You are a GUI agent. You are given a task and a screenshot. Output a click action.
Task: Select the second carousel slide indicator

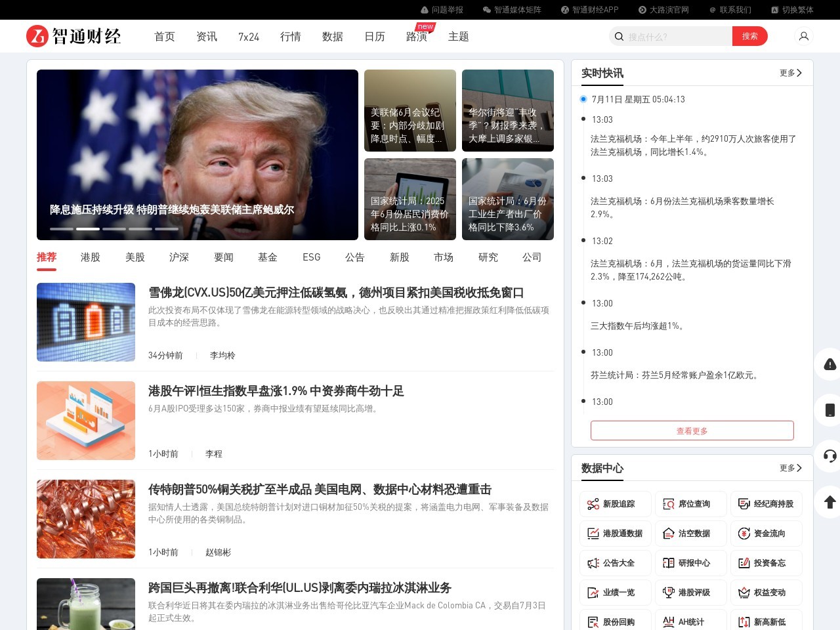(x=88, y=229)
